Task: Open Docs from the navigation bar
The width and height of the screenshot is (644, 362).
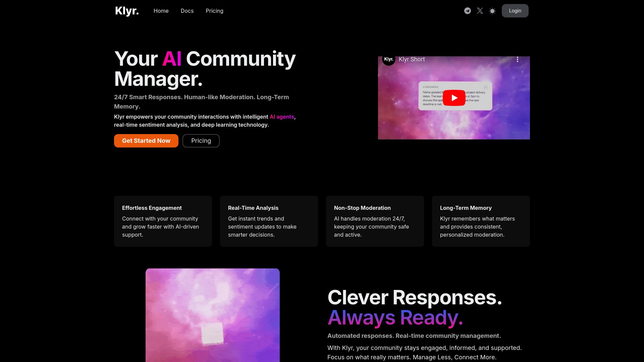Action: (x=187, y=11)
